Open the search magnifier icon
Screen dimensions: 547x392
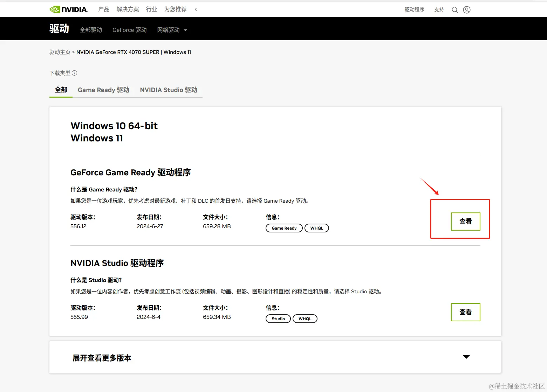[x=455, y=10]
